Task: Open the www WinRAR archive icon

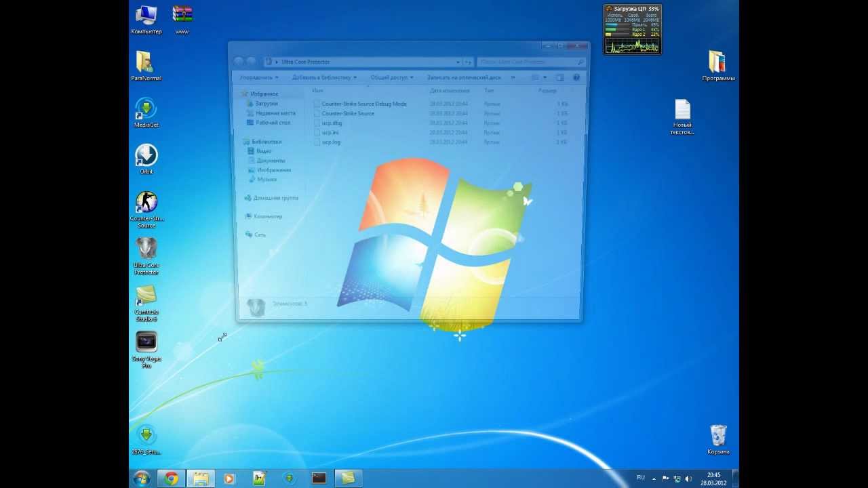Action: pos(182,19)
